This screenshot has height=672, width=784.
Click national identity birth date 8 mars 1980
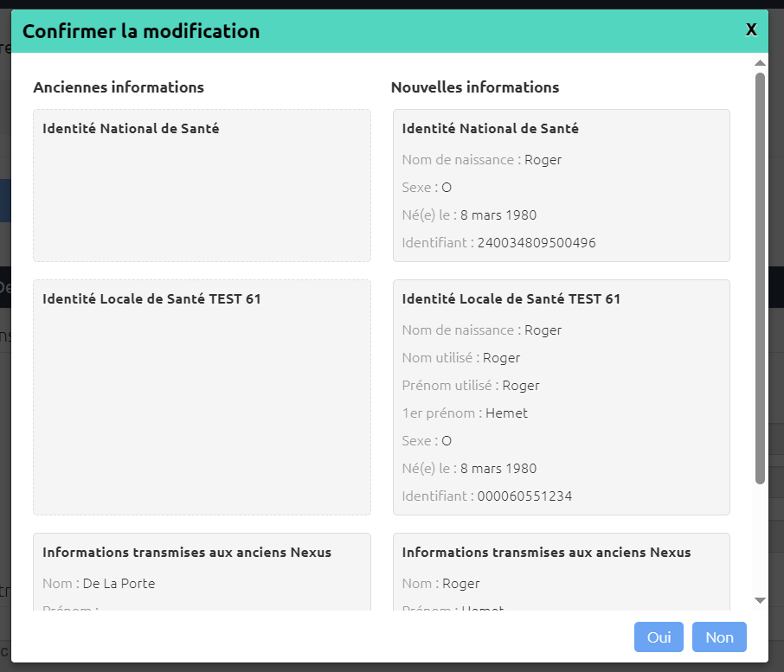click(498, 215)
